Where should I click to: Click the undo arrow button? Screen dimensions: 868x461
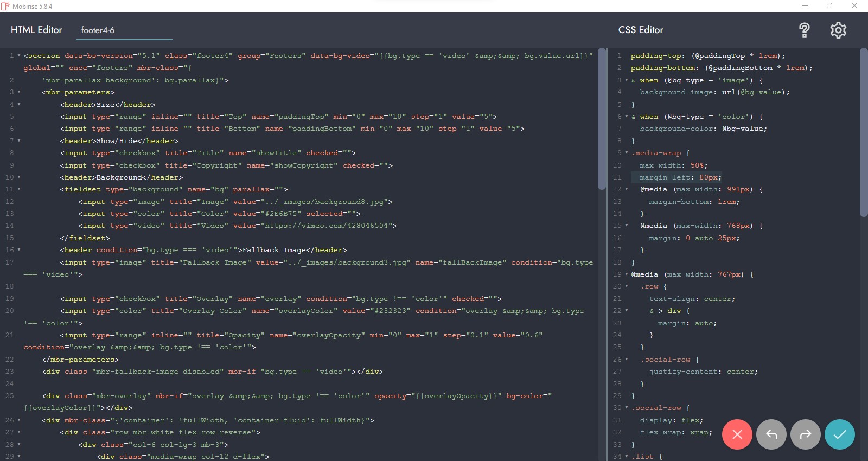coord(771,434)
